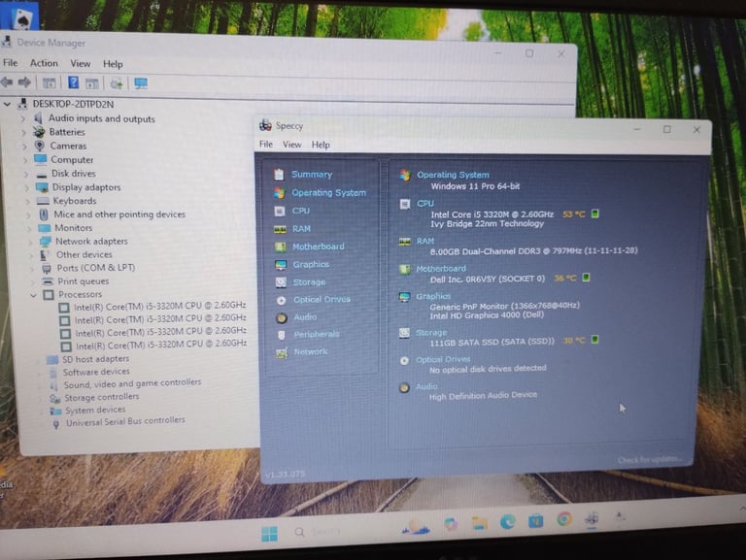Expand the Network adapters node
This screenshot has height=560, width=746.
(x=30, y=242)
